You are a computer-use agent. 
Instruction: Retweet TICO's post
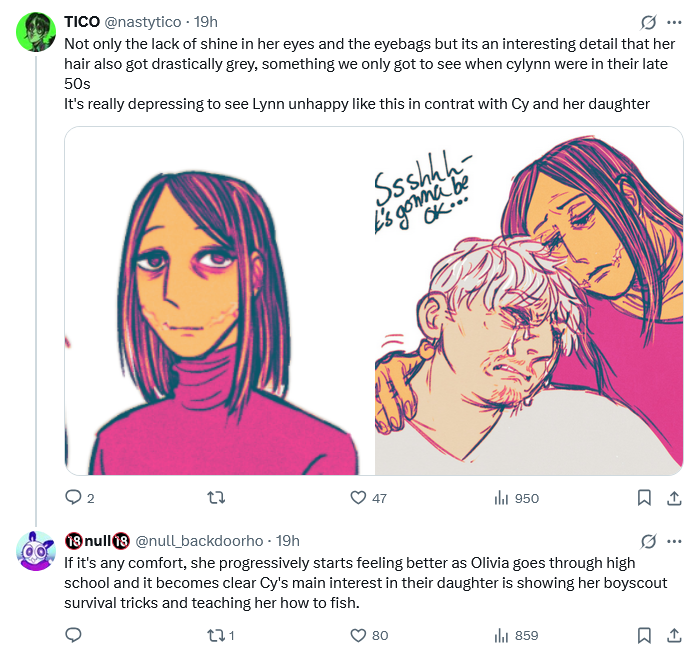(x=217, y=497)
